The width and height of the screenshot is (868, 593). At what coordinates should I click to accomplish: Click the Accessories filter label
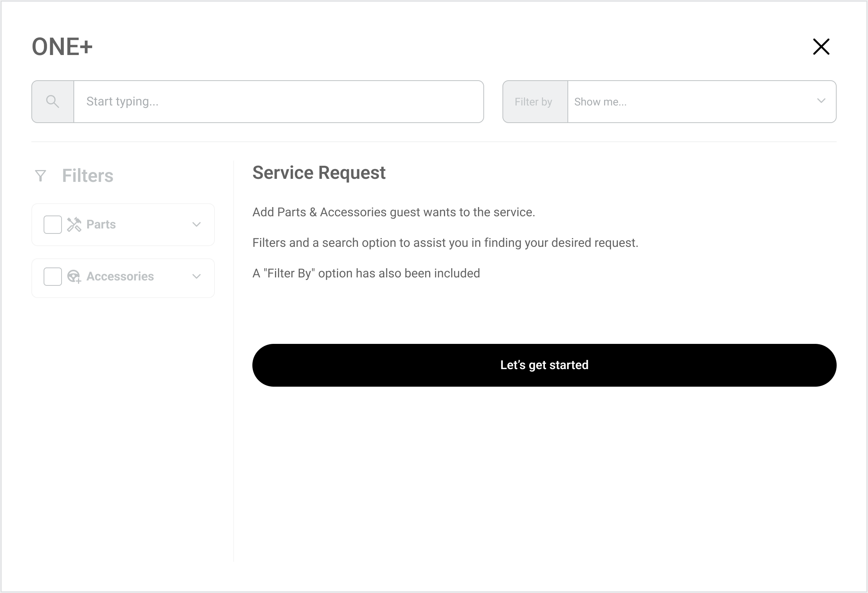120,276
